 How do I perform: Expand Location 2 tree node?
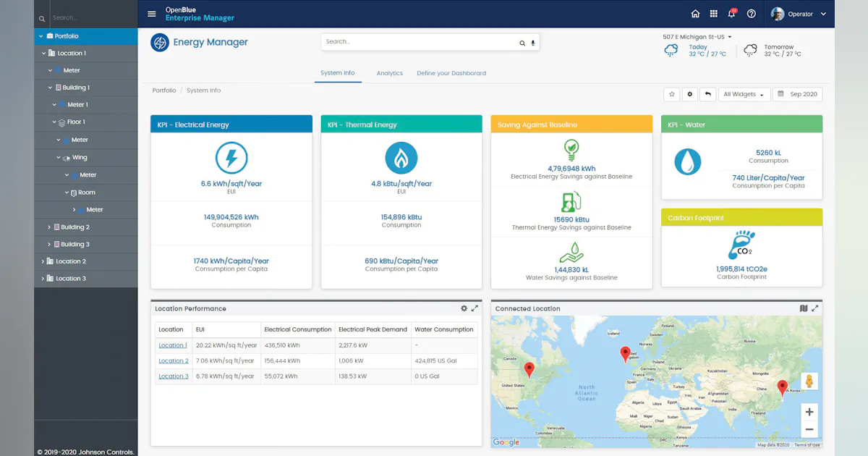[x=43, y=261]
